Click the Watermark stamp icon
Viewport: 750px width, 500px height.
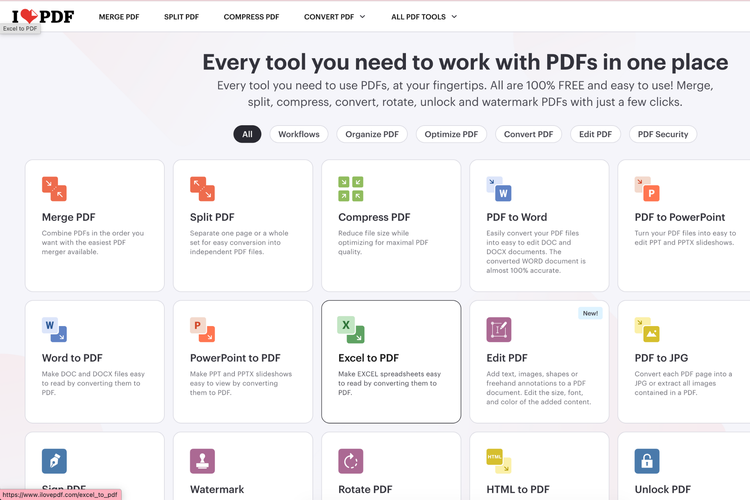(x=202, y=461)
